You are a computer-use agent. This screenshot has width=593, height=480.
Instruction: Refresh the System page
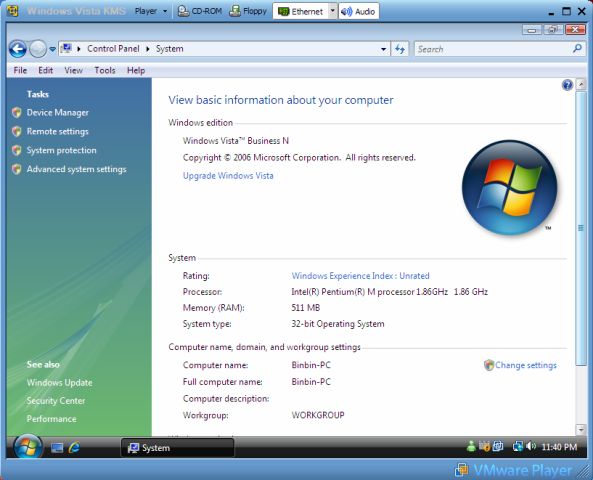coord(400,49)
